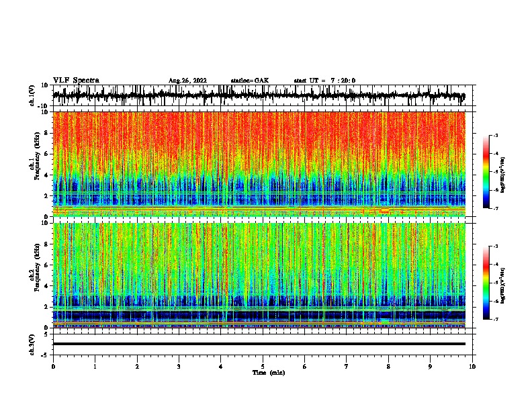Click time-axis tick label "2"
Screen dimensions: 532x411
137,367
